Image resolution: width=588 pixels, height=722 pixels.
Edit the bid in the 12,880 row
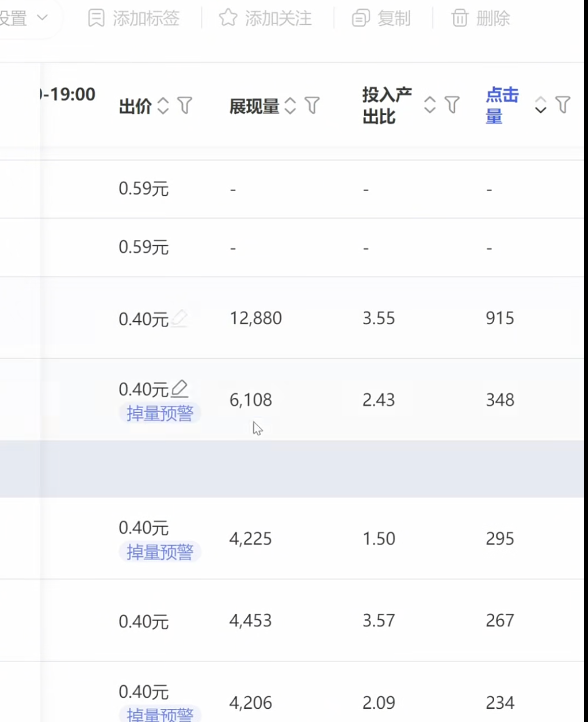click(180, 317)
